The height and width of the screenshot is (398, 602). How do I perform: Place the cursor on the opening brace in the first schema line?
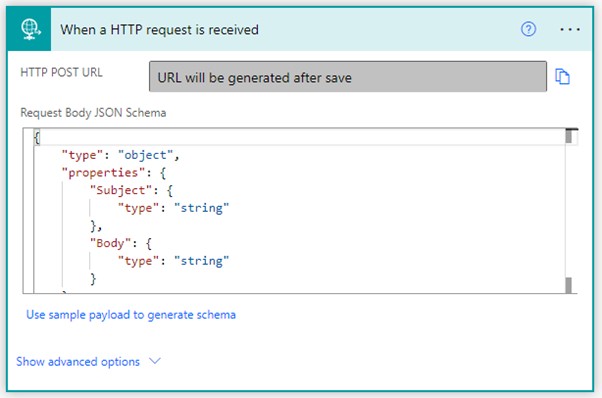point(37,137)
